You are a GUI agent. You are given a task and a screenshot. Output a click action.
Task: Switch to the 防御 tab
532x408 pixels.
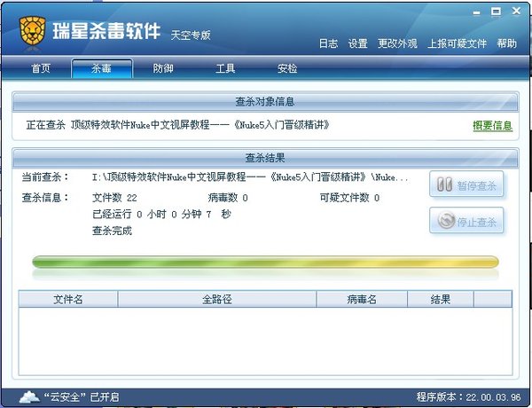tap(163, 68)
